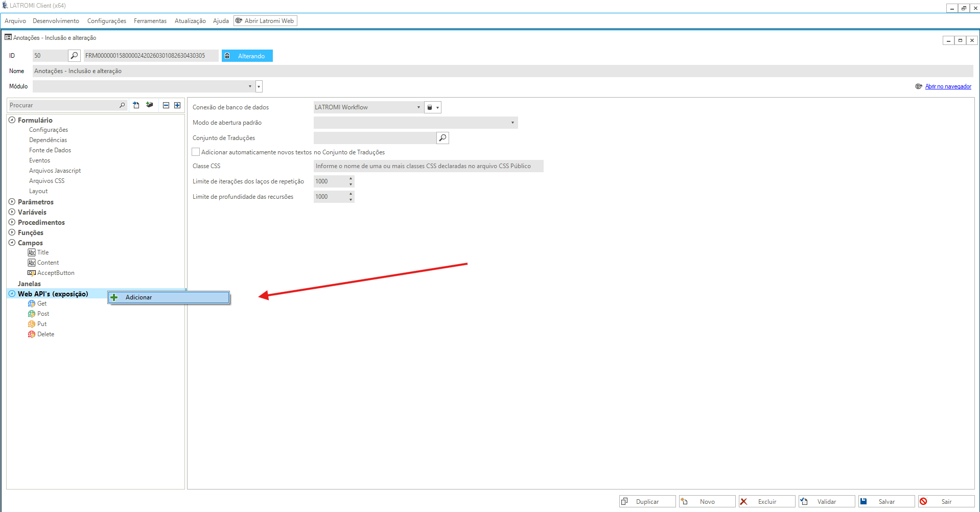
Task: Open the Modo de abertura padrão dropdown
Action: (512, 123)
